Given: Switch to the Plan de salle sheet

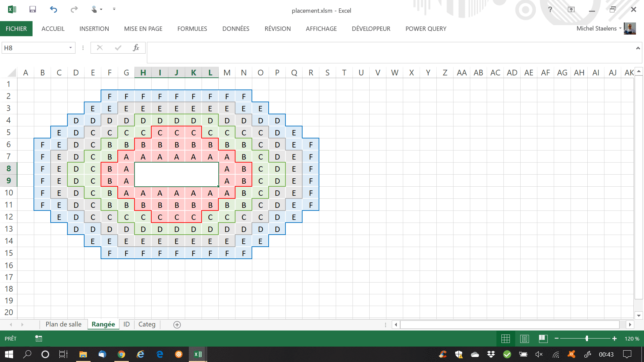Looking at the screenshot, I should click(63, 324).
